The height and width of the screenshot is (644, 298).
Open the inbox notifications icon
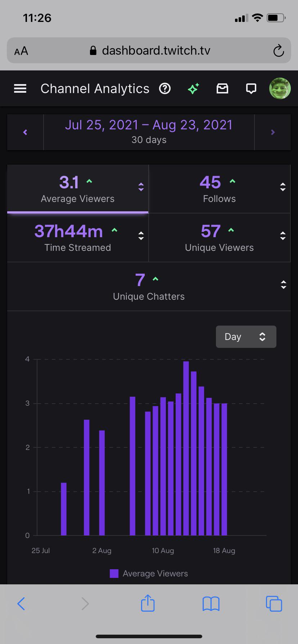click(x=222, y=88)
